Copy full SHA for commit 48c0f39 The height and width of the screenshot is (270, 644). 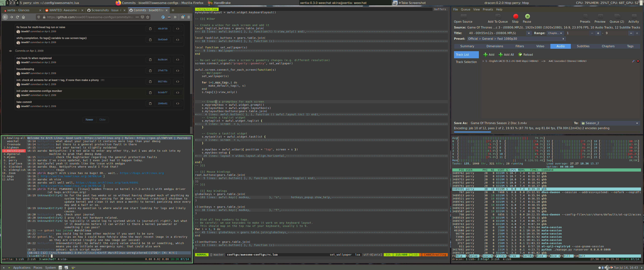[x=150, y=28]
